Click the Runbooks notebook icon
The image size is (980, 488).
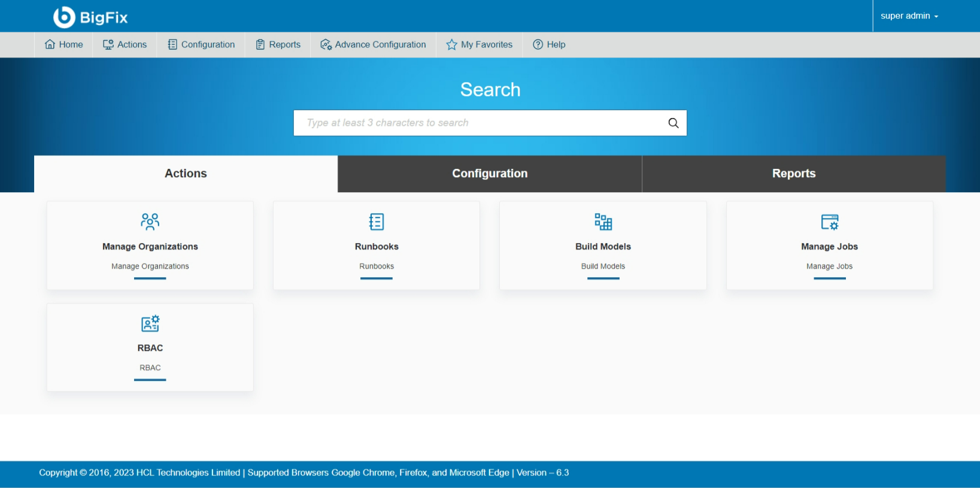click(377, 222)
